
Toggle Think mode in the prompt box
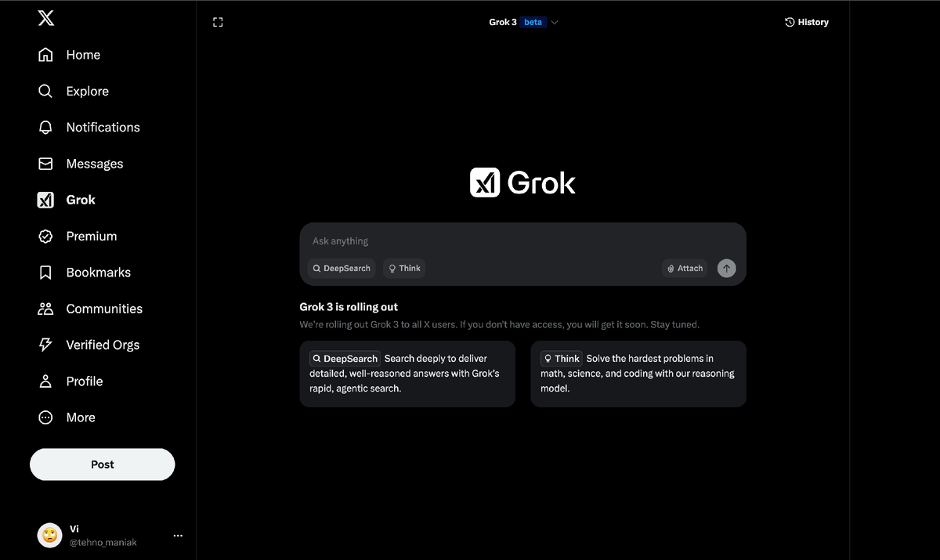pos(405,268)
